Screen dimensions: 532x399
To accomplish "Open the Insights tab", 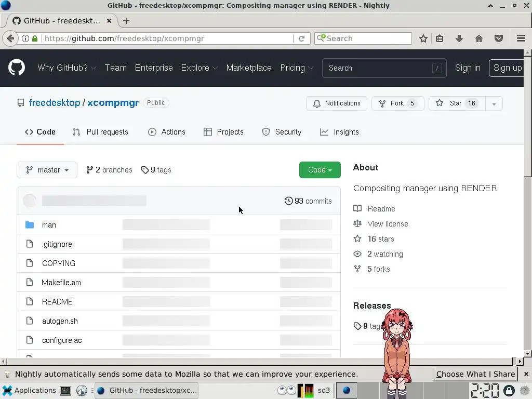I will tap(339, 132).
